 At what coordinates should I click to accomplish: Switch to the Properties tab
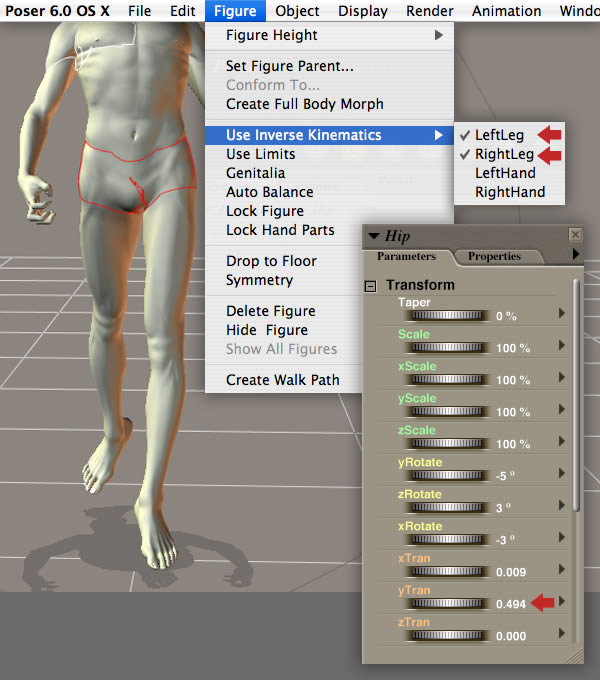(495, 256)
